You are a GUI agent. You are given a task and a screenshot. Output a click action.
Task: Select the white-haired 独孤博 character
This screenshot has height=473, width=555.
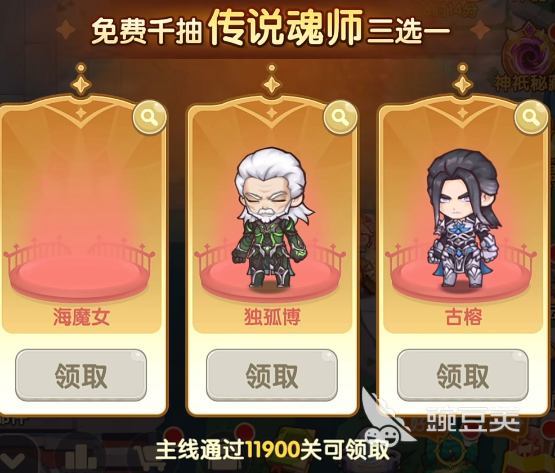(x=271, y=218)
